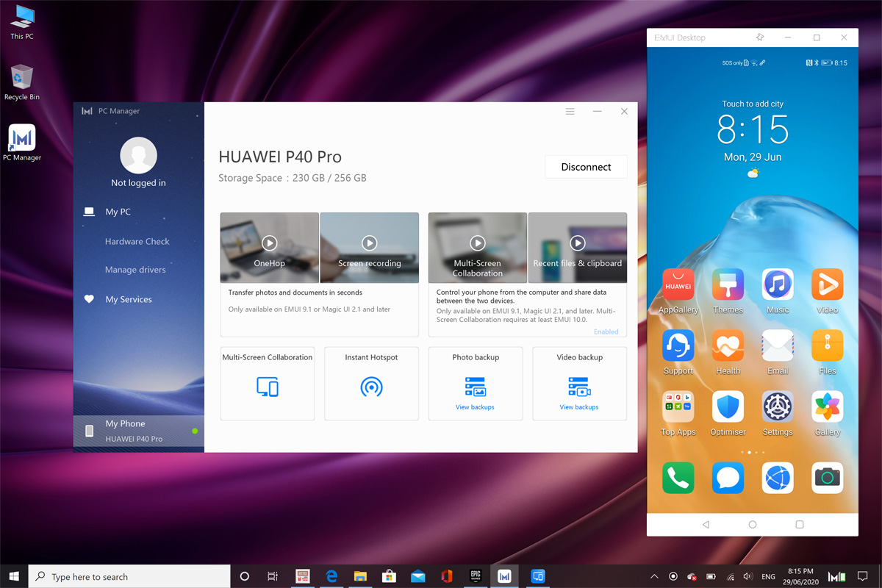
Task: Play the Multi-Screen Collaboration tutorial video
Action: point(478,243)
